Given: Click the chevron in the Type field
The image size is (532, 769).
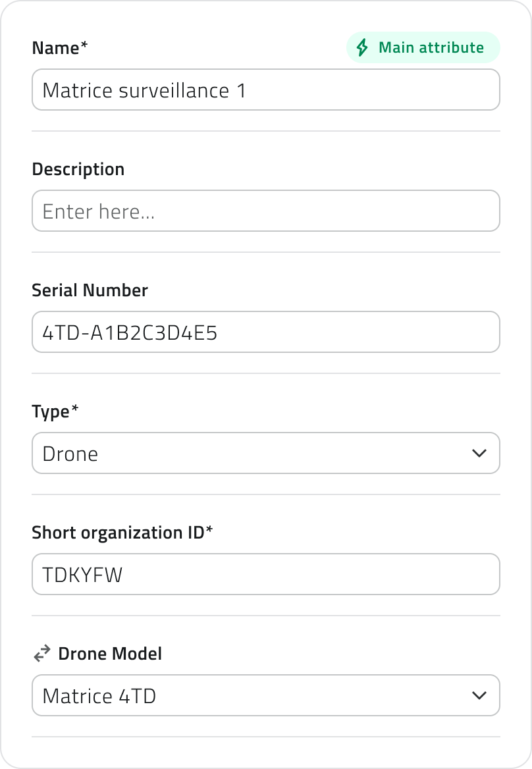Looking at the screenshot, I should pyautogui.click(x=479, y=453).
